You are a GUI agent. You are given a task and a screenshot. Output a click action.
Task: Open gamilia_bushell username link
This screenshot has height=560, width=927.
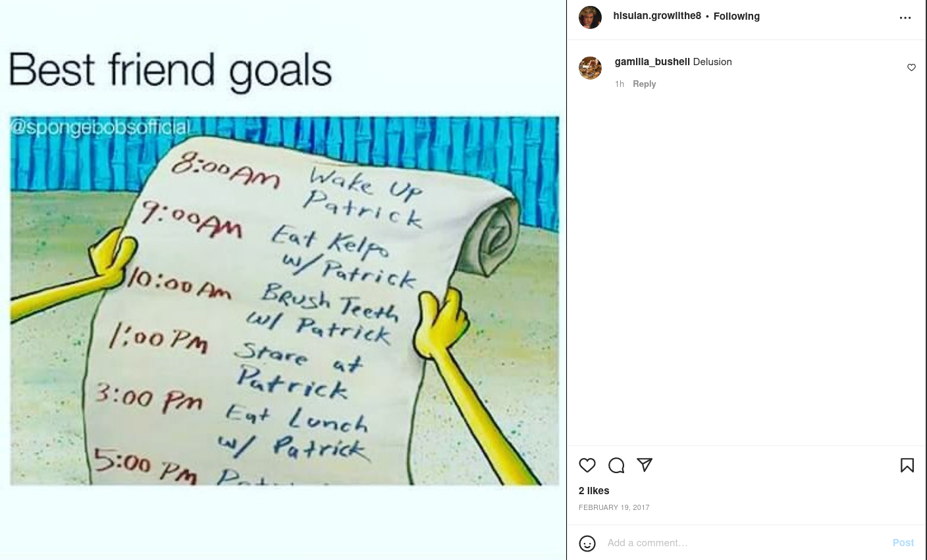tap(652, 62)
